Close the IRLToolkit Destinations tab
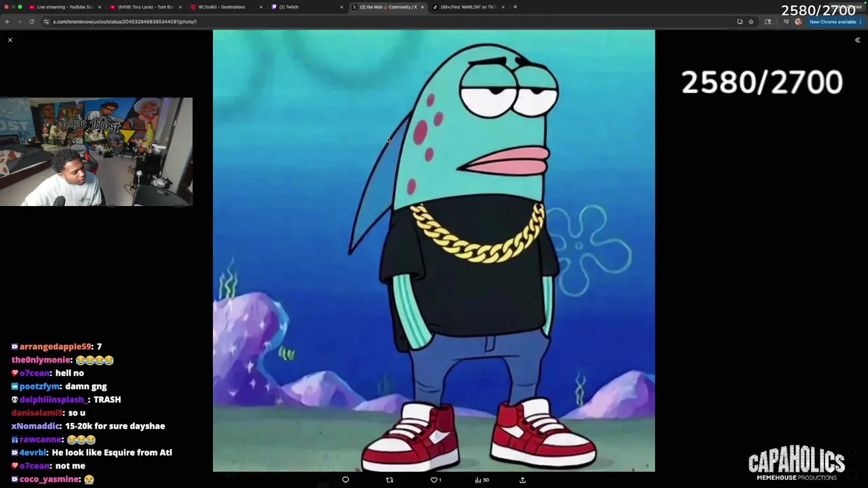Image resolution: width=868 pixels, height=488 pixels. (261, 7)
